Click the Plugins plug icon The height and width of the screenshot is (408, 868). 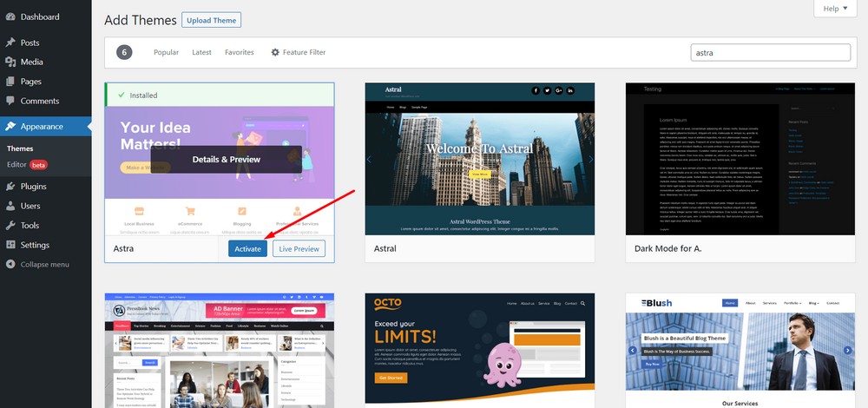[10, 186]
